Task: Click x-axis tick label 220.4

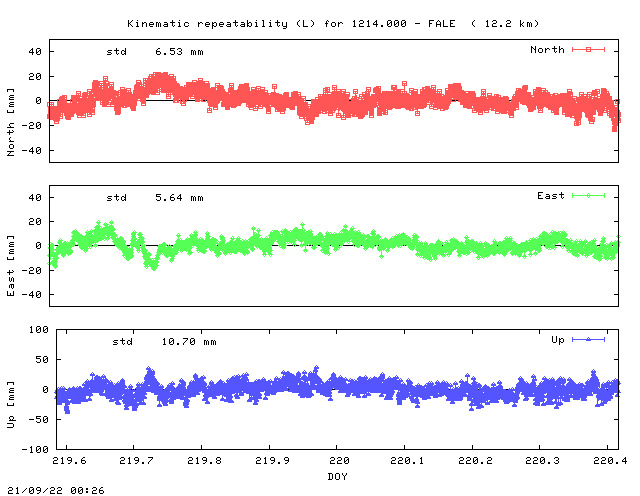Action: 610,460
